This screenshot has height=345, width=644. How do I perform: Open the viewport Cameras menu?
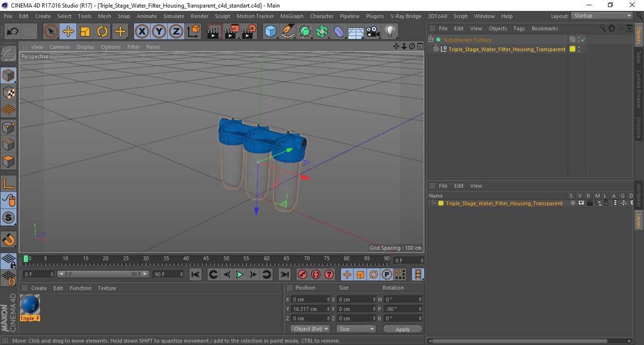pos(60,47)
